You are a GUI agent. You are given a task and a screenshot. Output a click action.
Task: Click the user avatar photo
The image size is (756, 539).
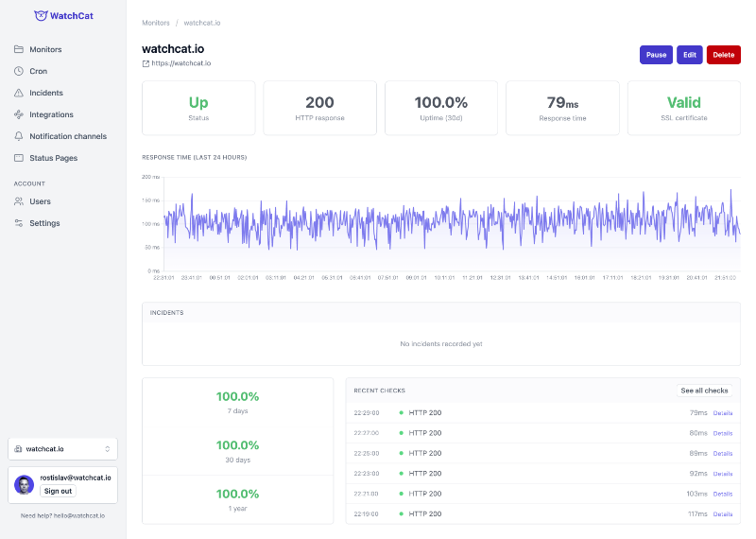point(25,484)
